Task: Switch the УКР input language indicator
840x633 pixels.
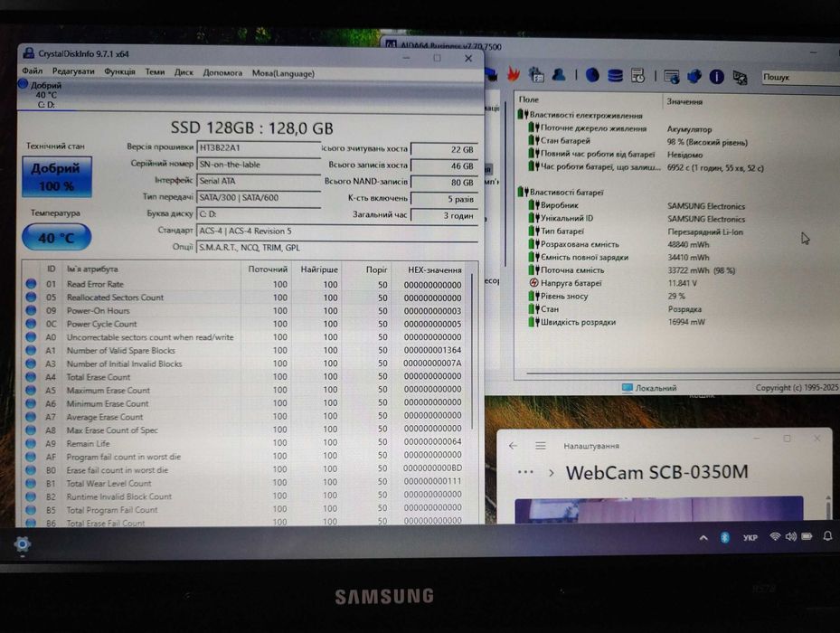Action: [750, 537]
